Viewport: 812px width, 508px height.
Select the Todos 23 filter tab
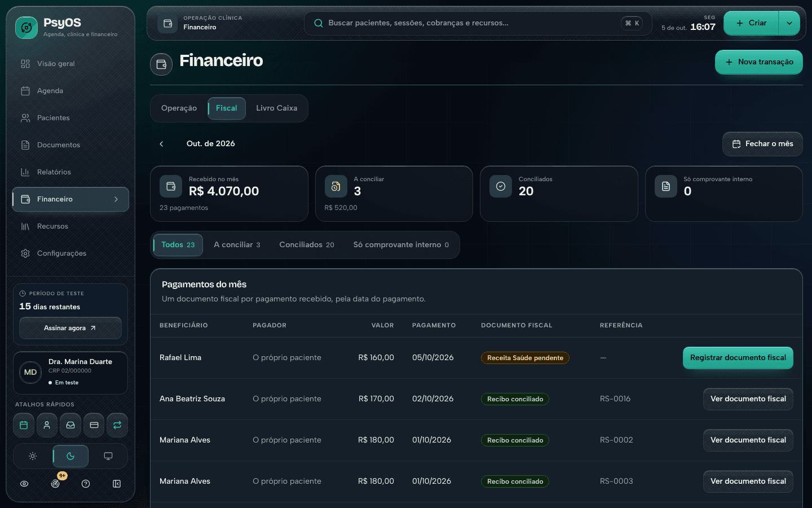[x=178, y=245]
